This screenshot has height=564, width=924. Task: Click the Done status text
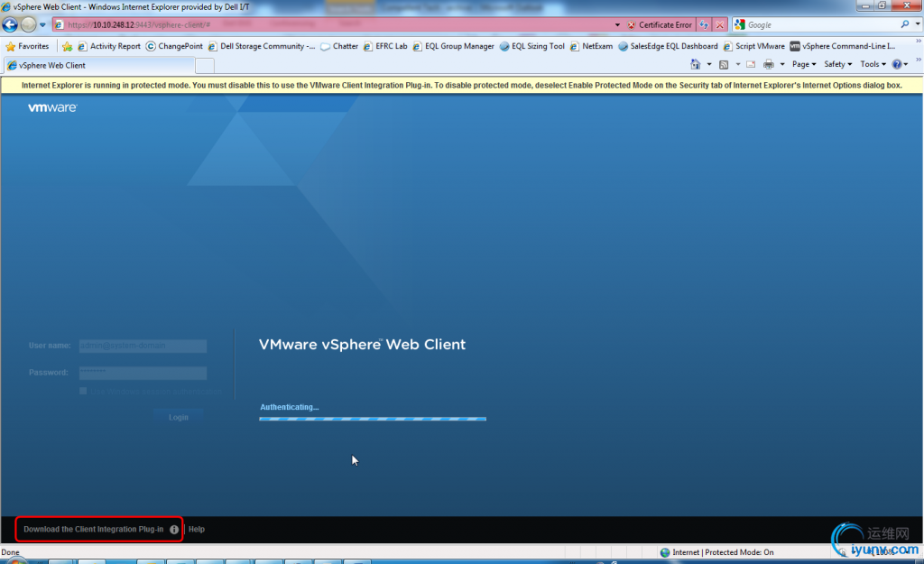pyautogui.click(x=10, y=552)
